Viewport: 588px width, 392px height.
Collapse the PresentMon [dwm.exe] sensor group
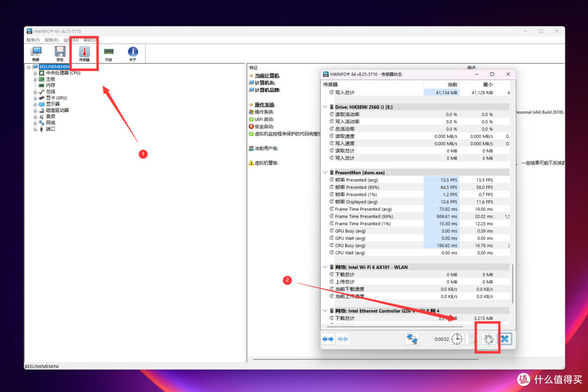pyautogui.click(x=325, y=173)
